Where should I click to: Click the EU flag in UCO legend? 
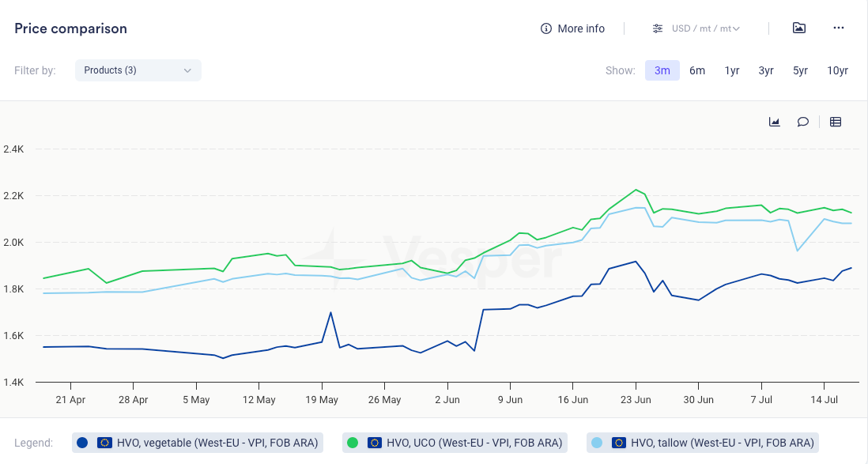pos(374,443)
